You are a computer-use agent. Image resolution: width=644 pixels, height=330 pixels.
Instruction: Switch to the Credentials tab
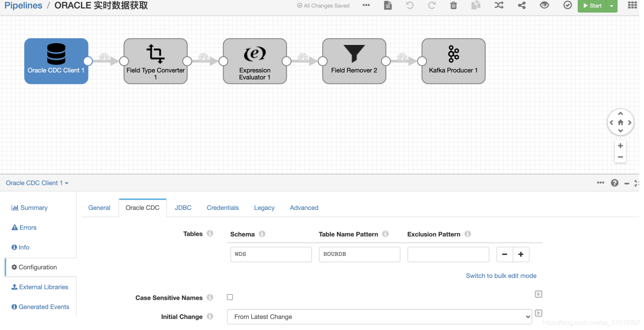tap(223, 208)
